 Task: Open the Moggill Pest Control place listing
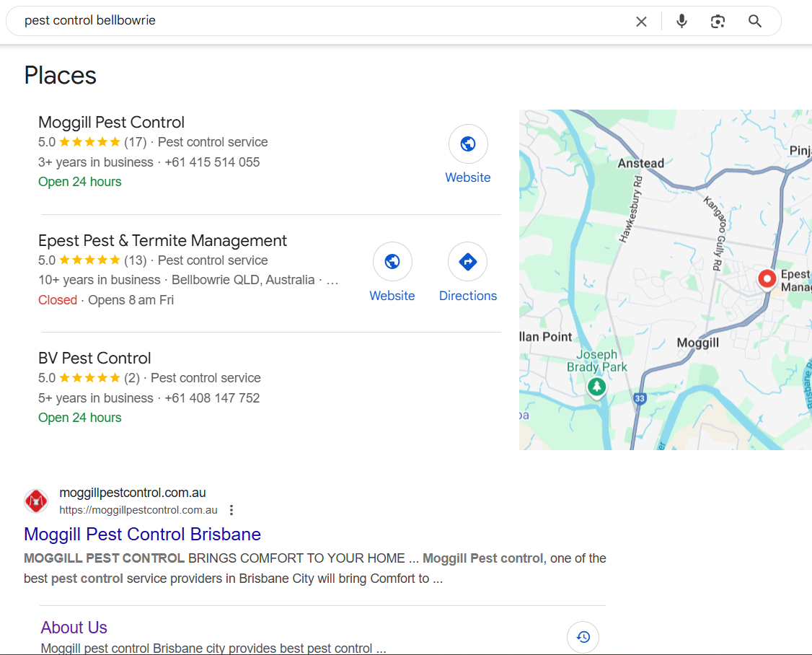click(111, 123)
